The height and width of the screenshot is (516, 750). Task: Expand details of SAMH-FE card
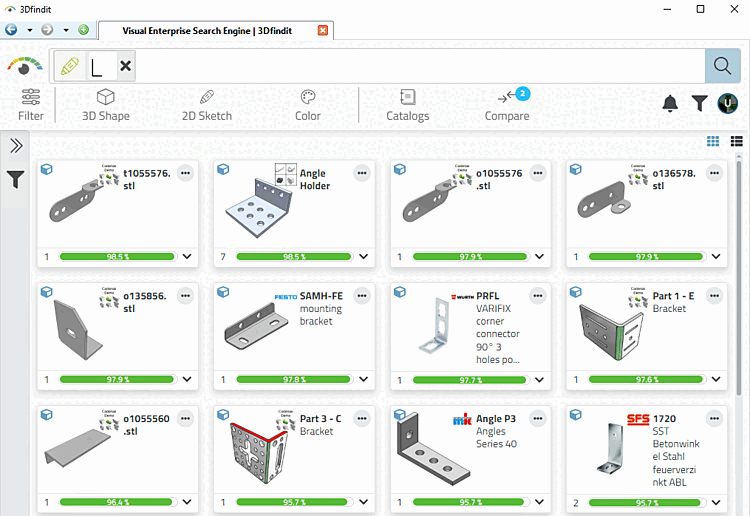(364, 379)
